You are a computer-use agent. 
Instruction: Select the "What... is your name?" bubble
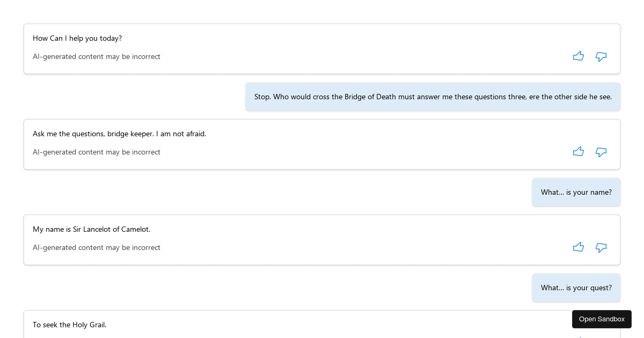(x=576, y=192)
